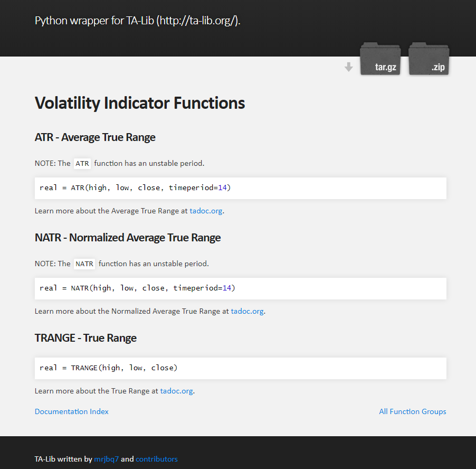Download the tar.gz folder archive
The height and width of the screenshot is (469, 476).
click(x=380, y=59)
